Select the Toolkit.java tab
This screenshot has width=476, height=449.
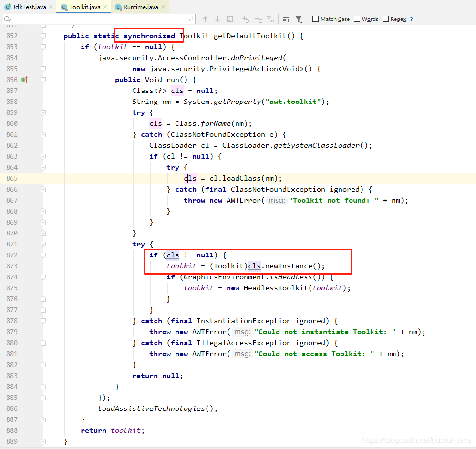85,7
